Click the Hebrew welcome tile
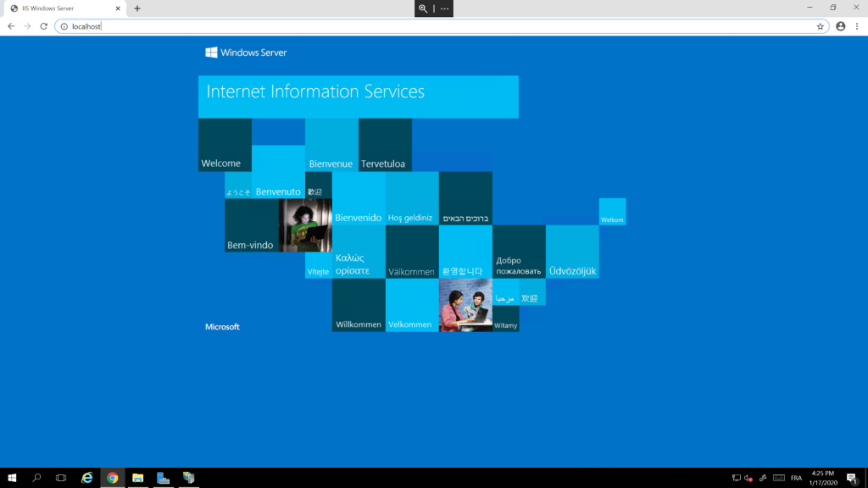Screen dimensions: 868x488 (465, 198)
